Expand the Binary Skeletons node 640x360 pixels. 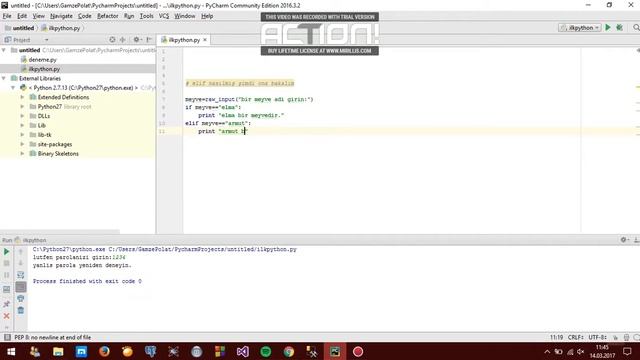22,153
